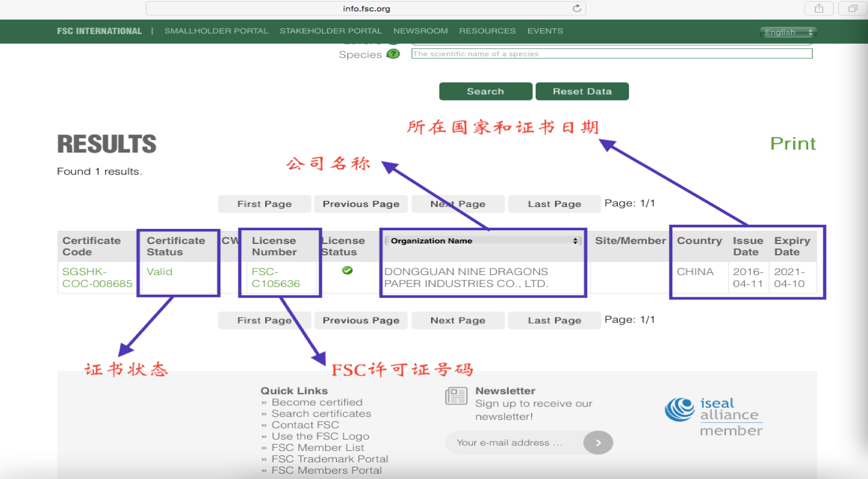868x479 pixels.
Task: Click the green License Status checkmark
Action: point(347,271)
